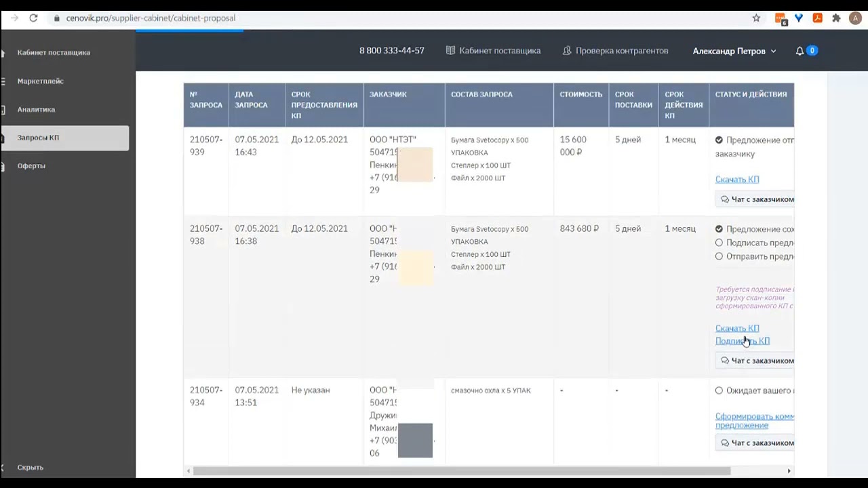868x488 pixels.
Task: Click Предложение отправлено status check for 210507-939
Action: 719,140
